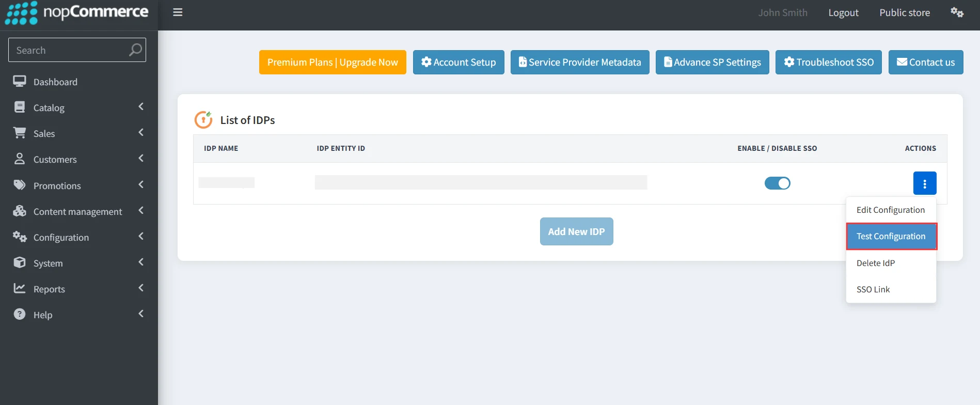This screenshot has width=980, height=405.
Task: Click the Help question mark icon
Action: coord(20,314)
